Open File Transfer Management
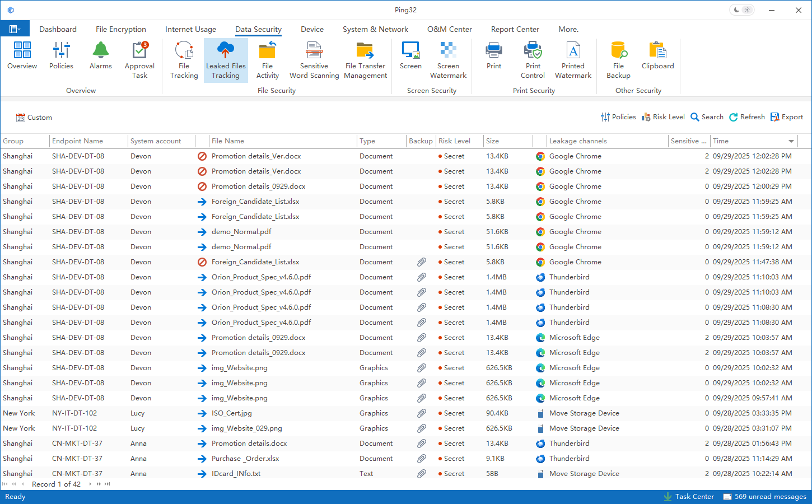The image size is (812, 504). (x=365, y=60)
